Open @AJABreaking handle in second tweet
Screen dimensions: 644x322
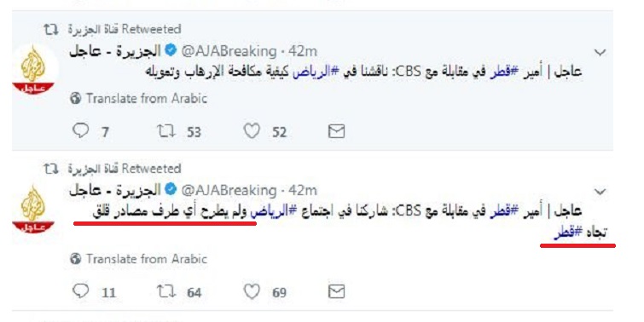(229, 190)
